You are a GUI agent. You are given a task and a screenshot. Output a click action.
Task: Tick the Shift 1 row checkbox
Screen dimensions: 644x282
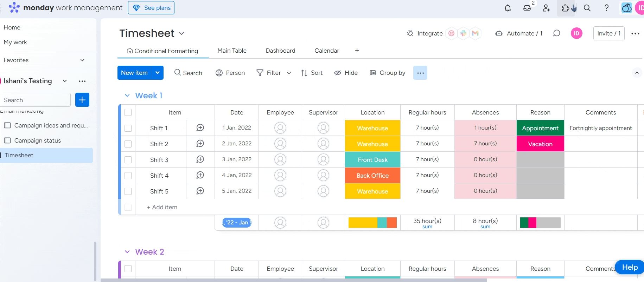pyautogui.click(x=128, y=128)
